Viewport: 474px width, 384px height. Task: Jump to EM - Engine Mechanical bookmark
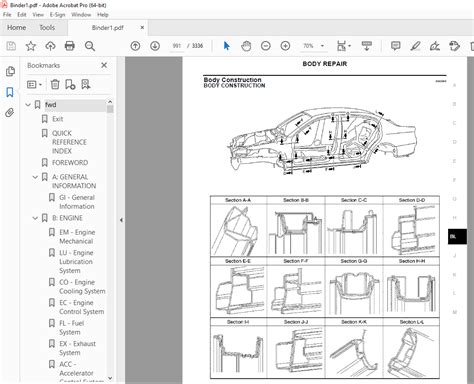pyautogui.click(x=77, y=237)
